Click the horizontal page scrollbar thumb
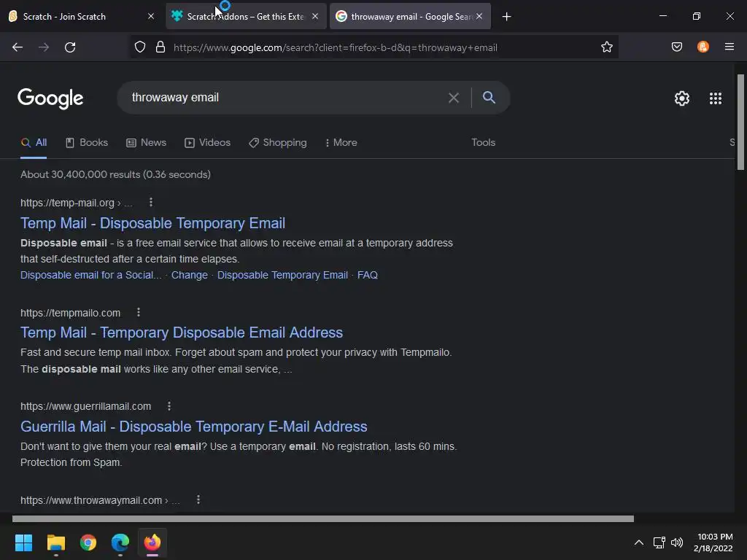 point(323,518)
